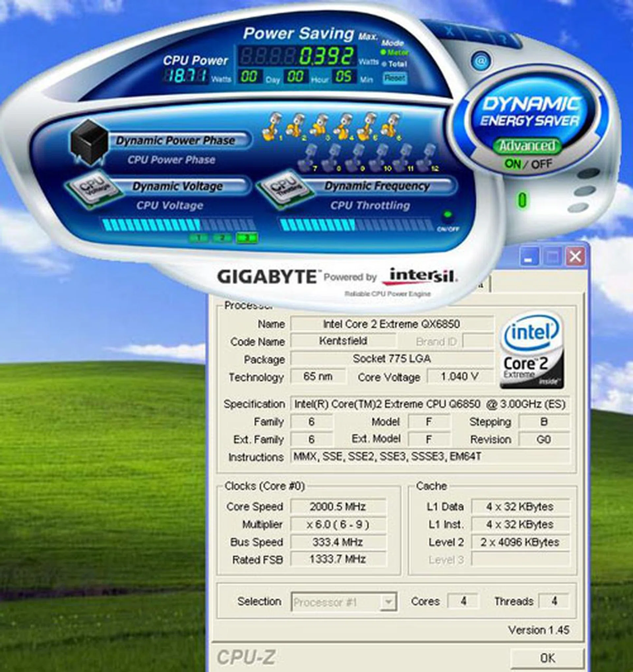The height and width of the screenshot is (672, 633).
Task: Toggle CPU Throttling ON/OFF green button
Action: pyautogui.click(x=447, y=215)
